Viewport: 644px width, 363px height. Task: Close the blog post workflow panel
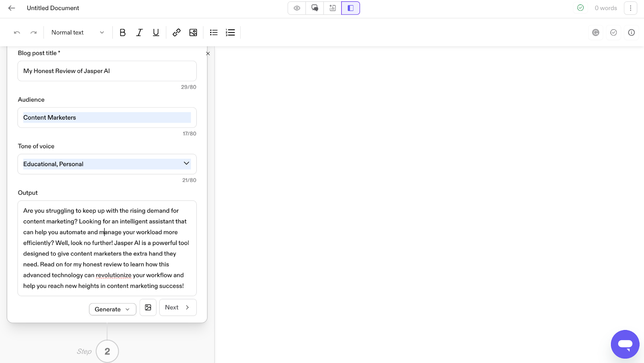click(x=208, y=54)
